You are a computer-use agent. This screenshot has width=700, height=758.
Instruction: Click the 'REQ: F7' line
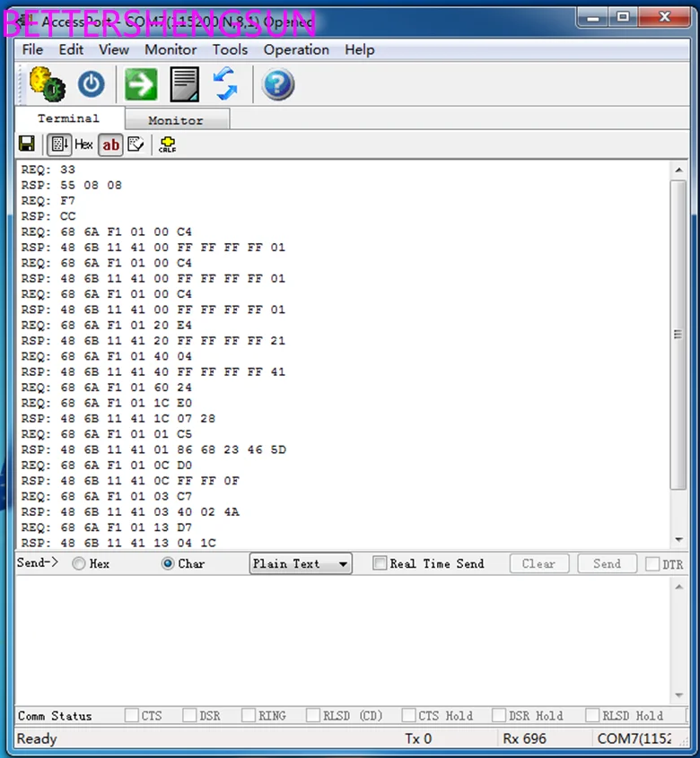pos(48,201)
